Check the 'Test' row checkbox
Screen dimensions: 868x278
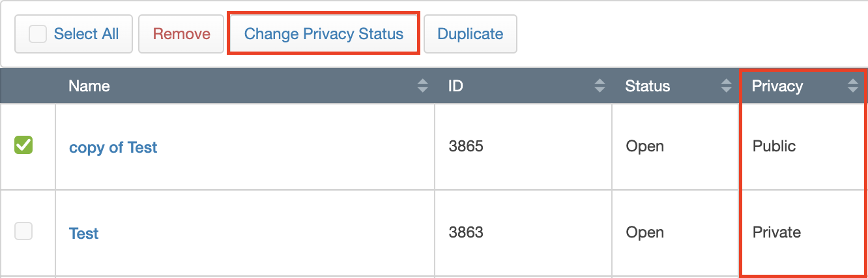click(23, 231)
